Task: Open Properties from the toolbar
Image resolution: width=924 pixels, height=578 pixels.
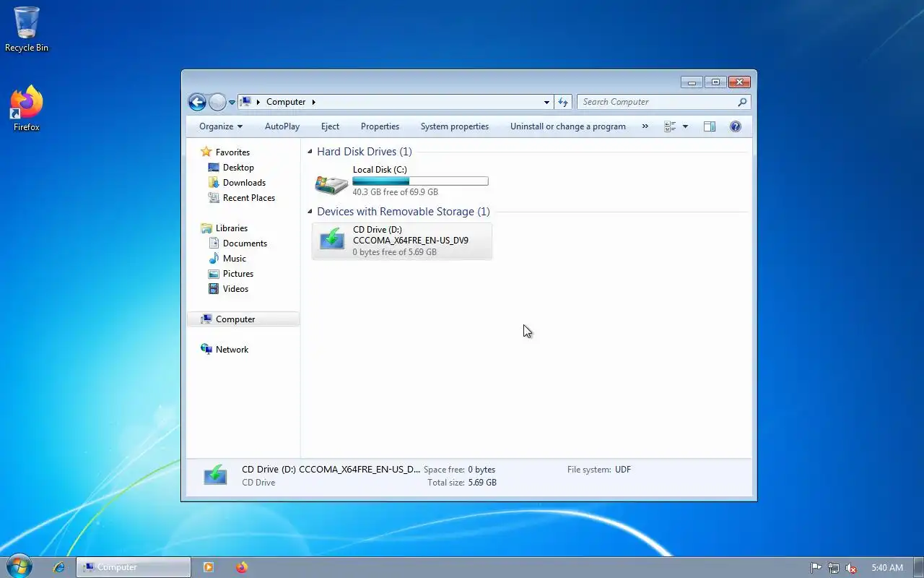Action: point(380,126)
